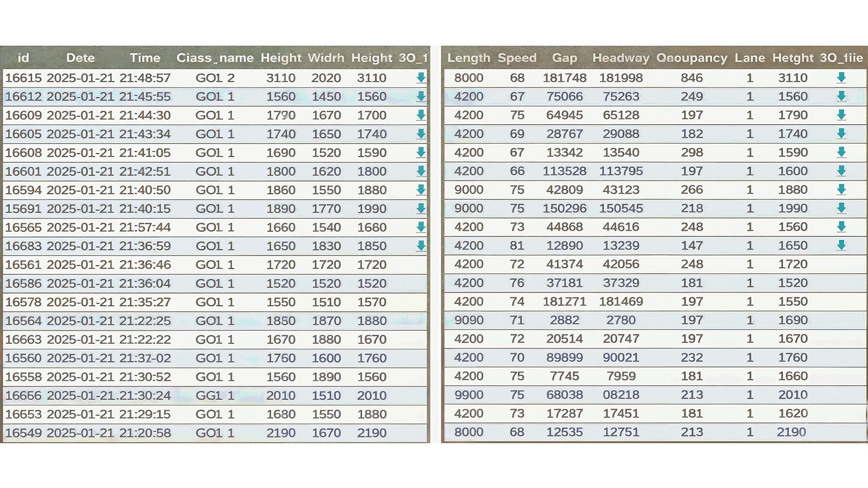The width and height of the screenshot is (868, 488).
Task: Sort by the Headway column header
Action: 620,58
